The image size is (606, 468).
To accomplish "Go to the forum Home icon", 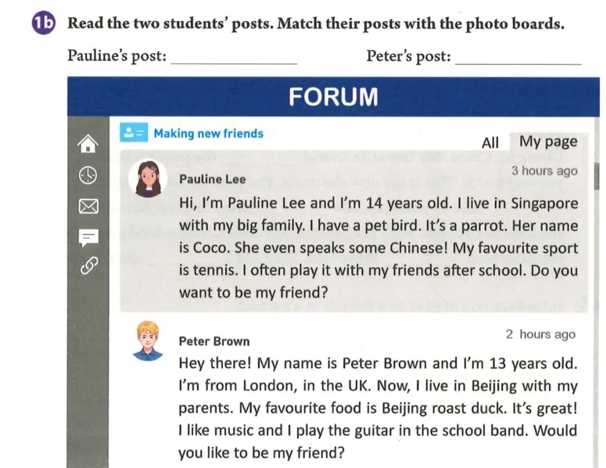I will (x=88, y=143).
